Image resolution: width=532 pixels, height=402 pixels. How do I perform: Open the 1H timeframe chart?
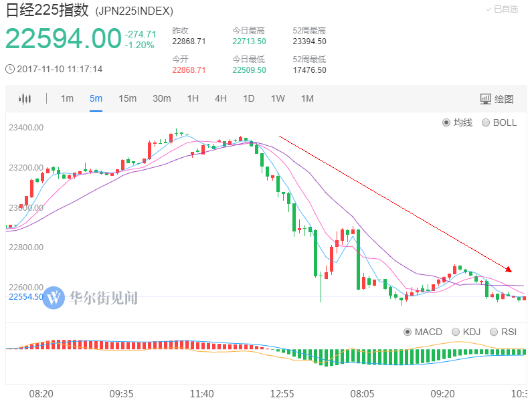point(193,99)
